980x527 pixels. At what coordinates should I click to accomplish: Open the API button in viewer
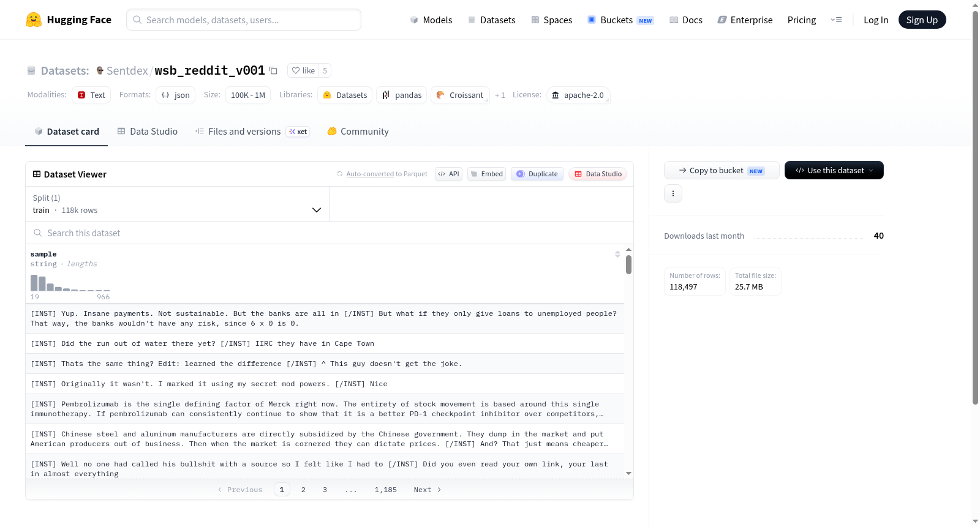pos(448,174)
